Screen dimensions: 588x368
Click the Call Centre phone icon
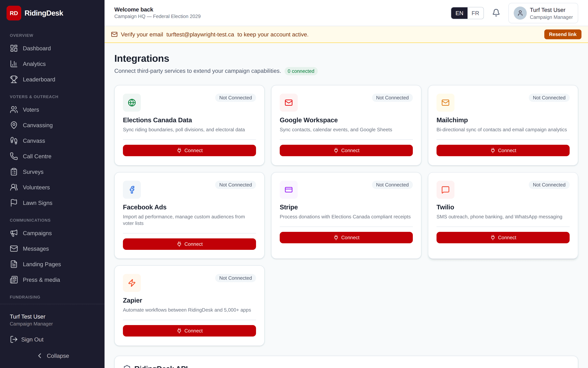pos(14,156)
